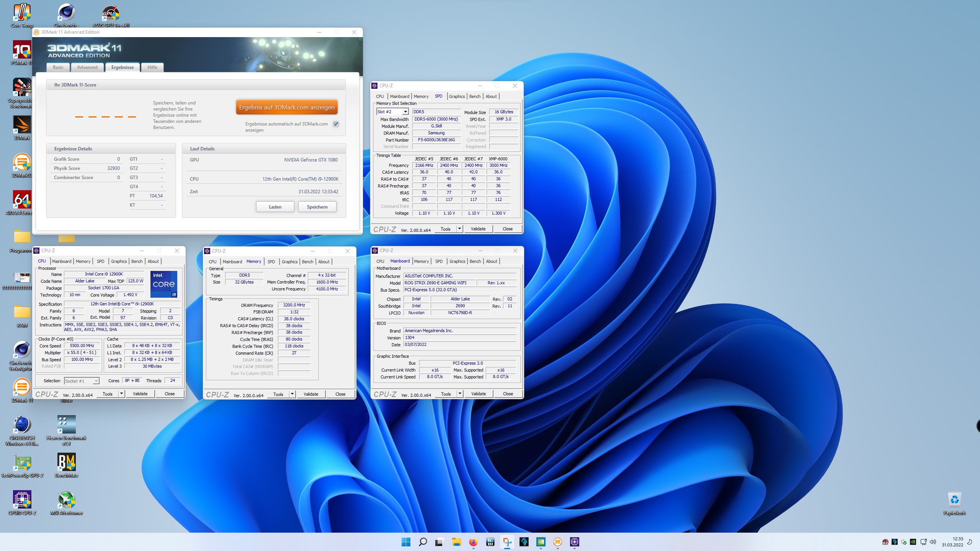Open the ASUS GPU TweakII desktop icon
Image resolution: width=980 pixels, height=551 pixels.
click(x=111, y=15)
